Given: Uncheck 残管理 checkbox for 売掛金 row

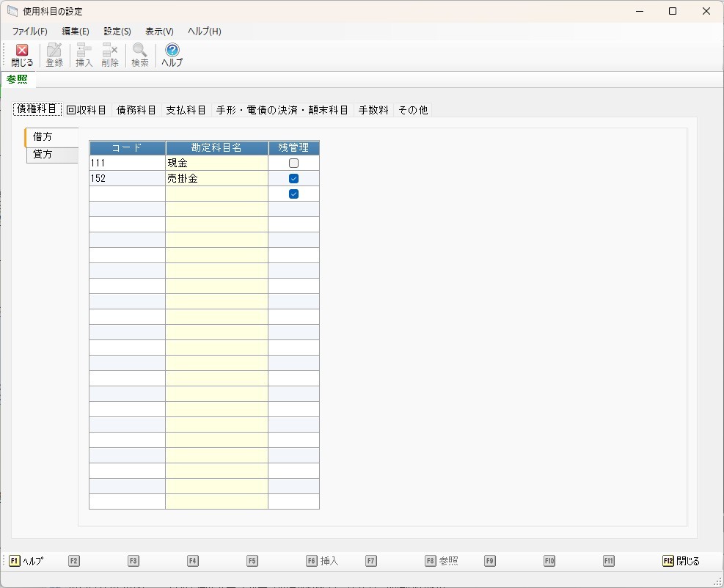Looking at the screenshot, I should (293, 179).
